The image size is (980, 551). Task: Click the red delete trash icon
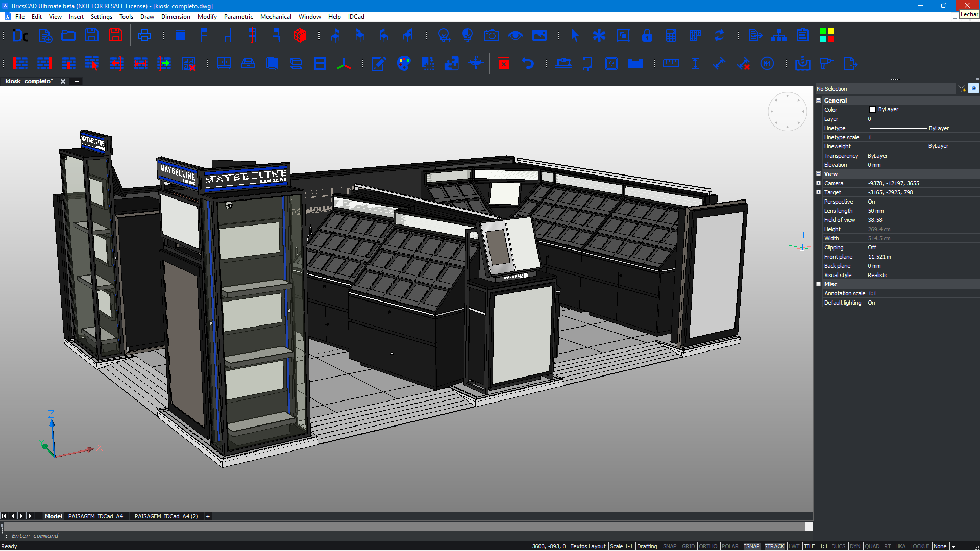(x=504, y=63)
